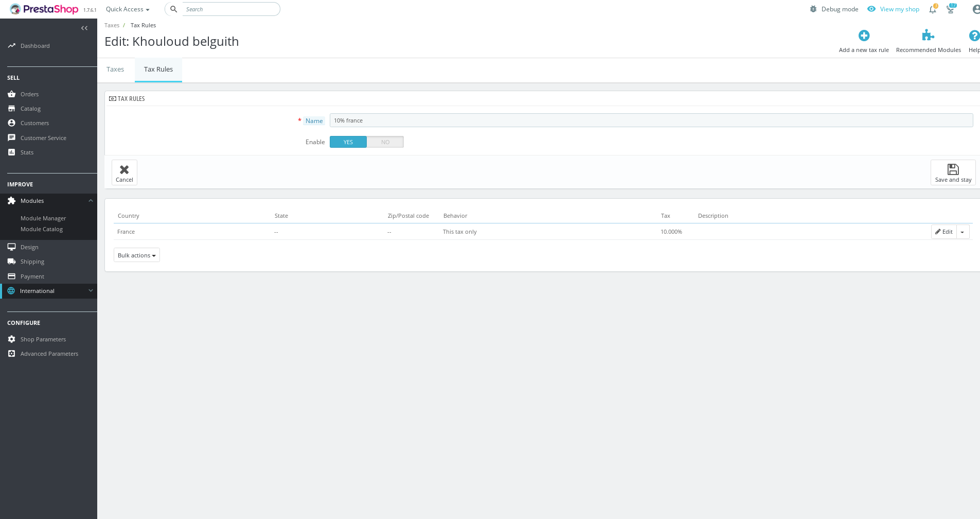980x519 pixels.
Task: Collapse the Modules submenu chevron
Action: [x=91, y=201]
